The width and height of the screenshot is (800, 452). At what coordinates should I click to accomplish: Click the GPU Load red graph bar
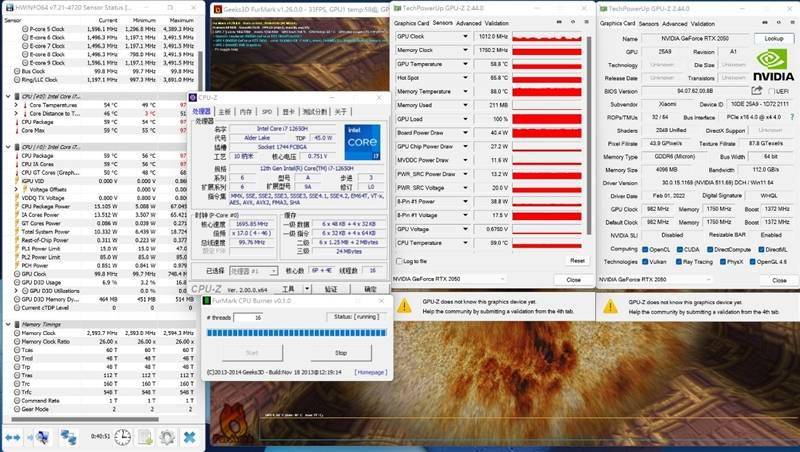tap(546, 119)
